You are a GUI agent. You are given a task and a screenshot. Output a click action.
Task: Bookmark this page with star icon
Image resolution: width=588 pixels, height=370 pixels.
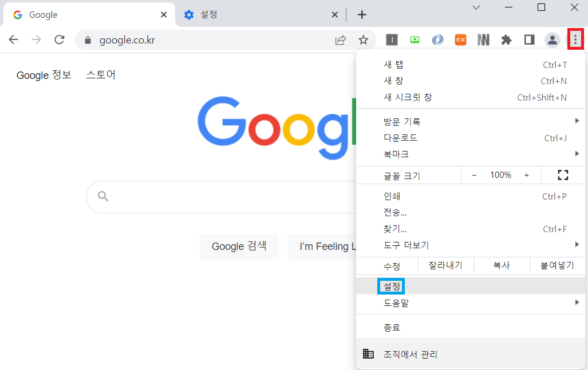[363, 39]
